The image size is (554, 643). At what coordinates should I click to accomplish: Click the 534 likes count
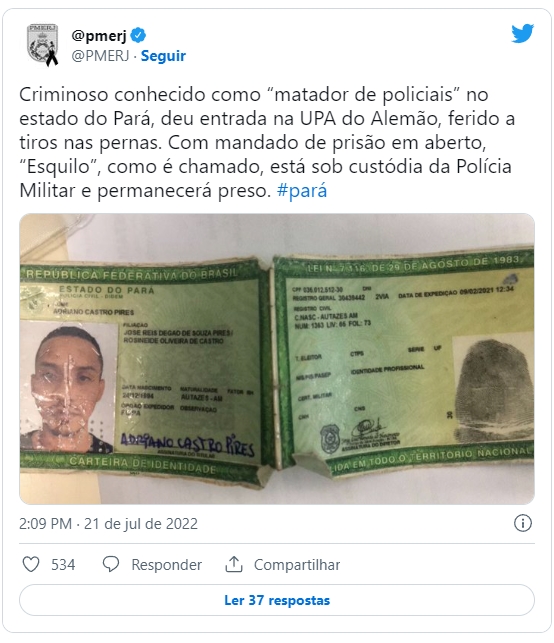[63, 565]
